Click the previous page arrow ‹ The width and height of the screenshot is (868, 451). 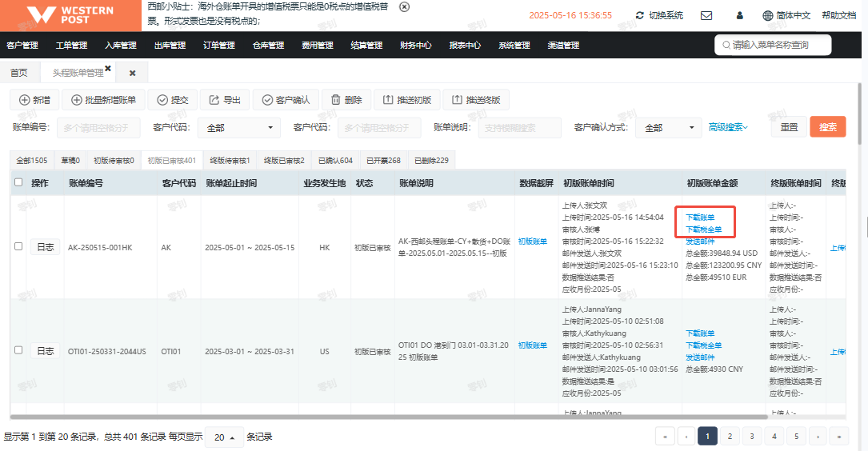coord(686,437)
